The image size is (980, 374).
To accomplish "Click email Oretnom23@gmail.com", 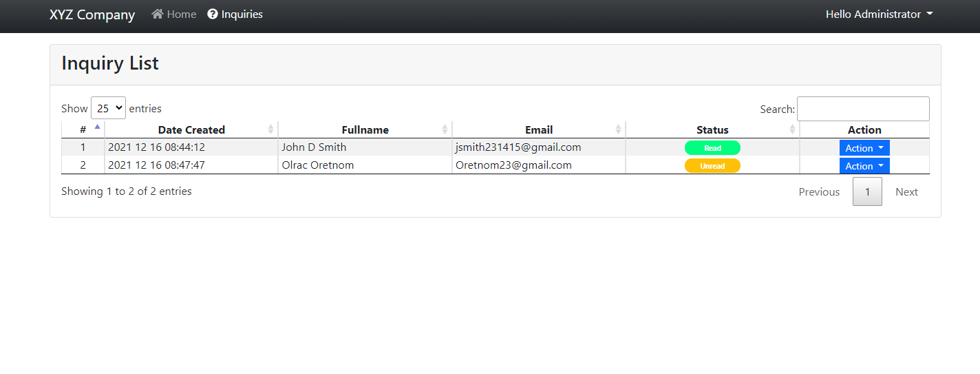I will pyautogui.click(x=513, y=165).
